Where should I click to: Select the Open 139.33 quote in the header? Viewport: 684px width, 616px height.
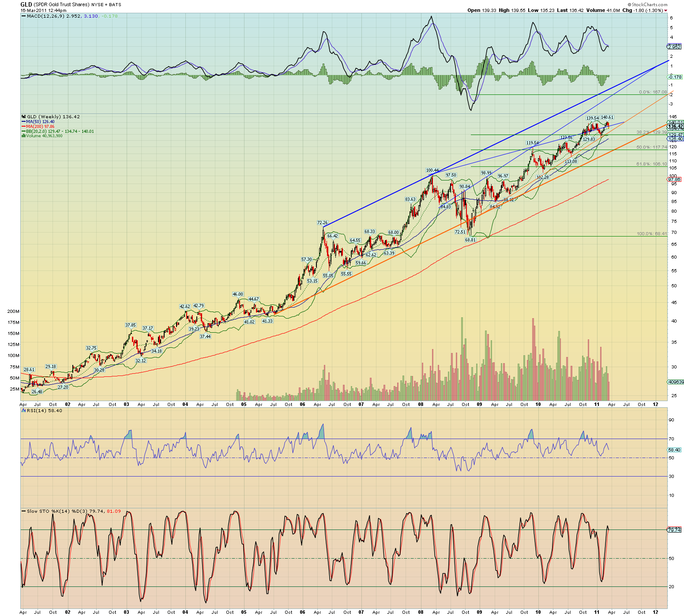coord(482,10)
